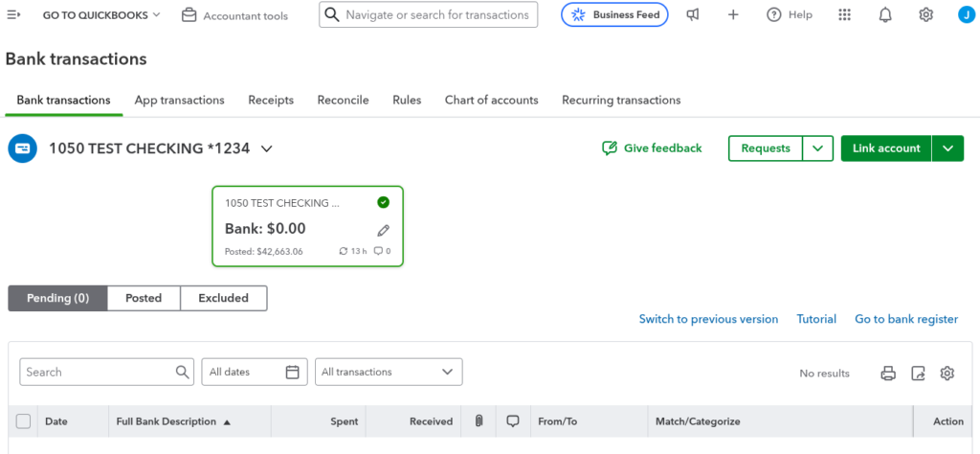Click the paperclip attachments column icon

479,421
